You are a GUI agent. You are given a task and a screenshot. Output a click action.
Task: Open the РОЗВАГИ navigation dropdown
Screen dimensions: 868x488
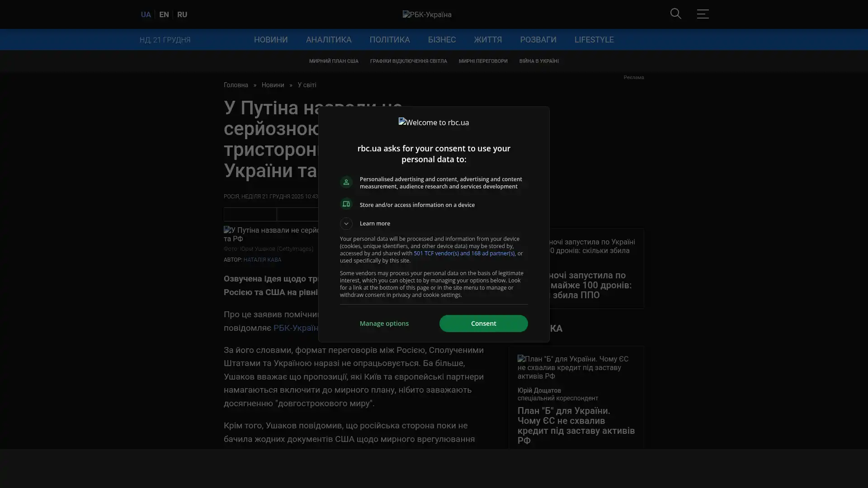[x=538, y=40]
